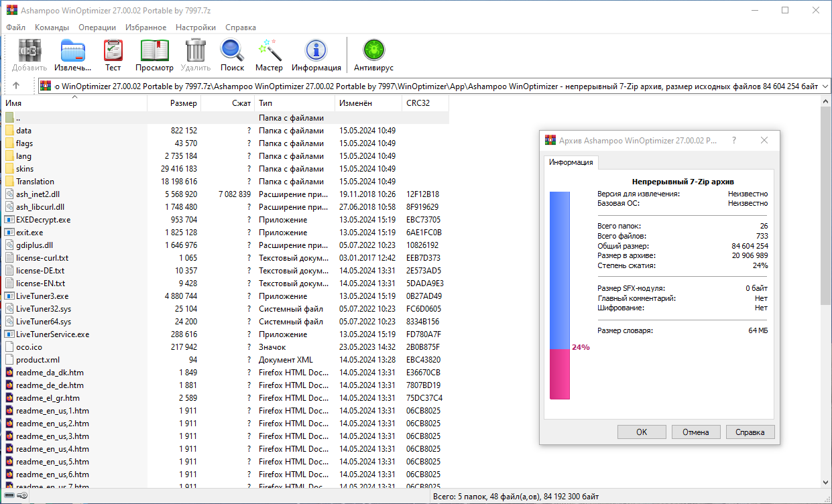This screenshot has width=832, height=504.
Task: Click the Отмена button
Action: pos(695,432)
